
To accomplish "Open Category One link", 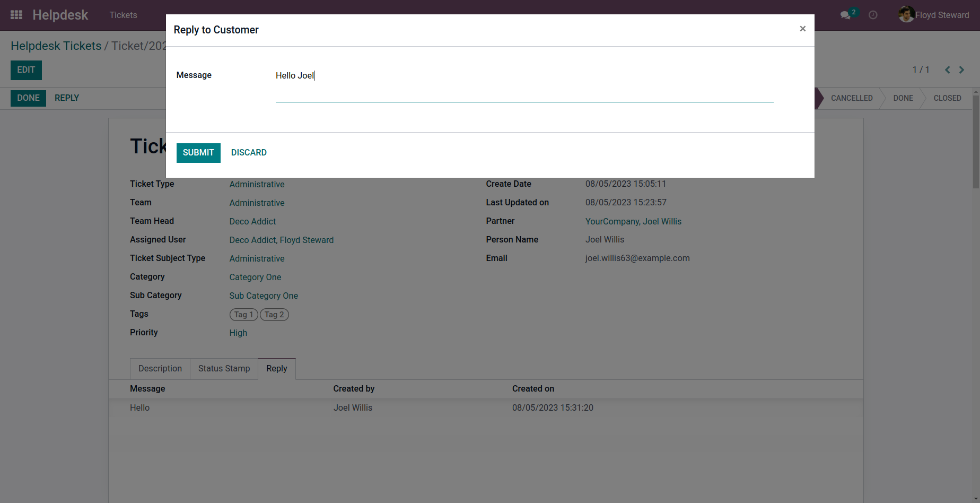I will [x=255, y=277].
